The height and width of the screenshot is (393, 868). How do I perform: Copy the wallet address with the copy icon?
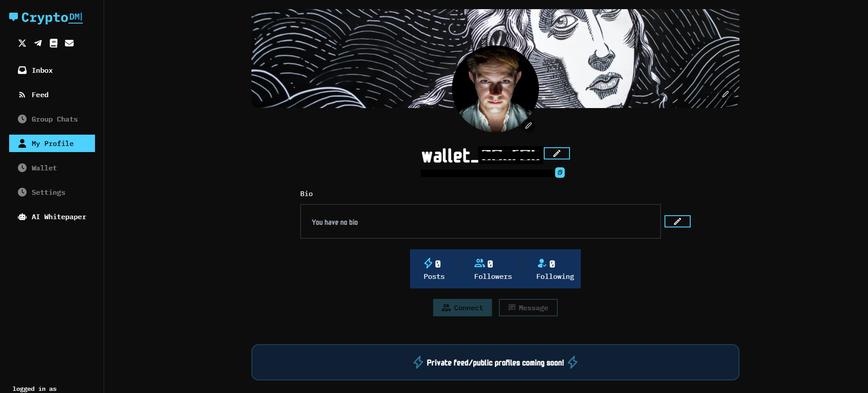coord(560,173)
